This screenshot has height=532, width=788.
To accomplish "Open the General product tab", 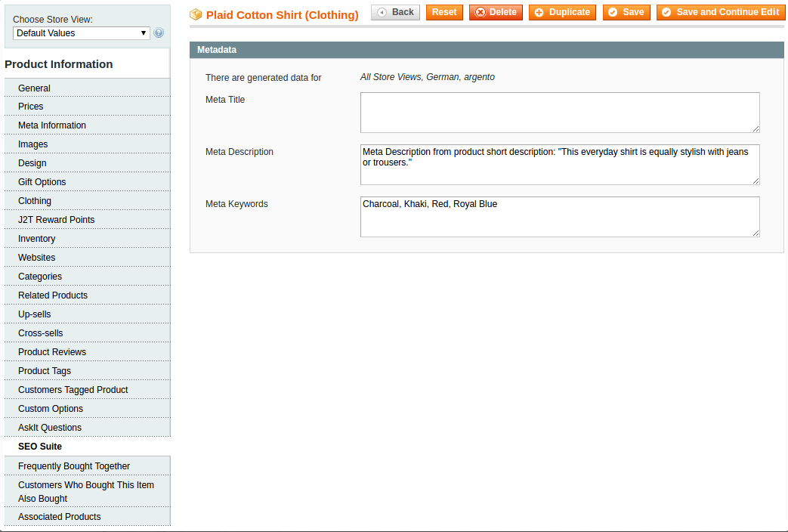I will [35, 88].
